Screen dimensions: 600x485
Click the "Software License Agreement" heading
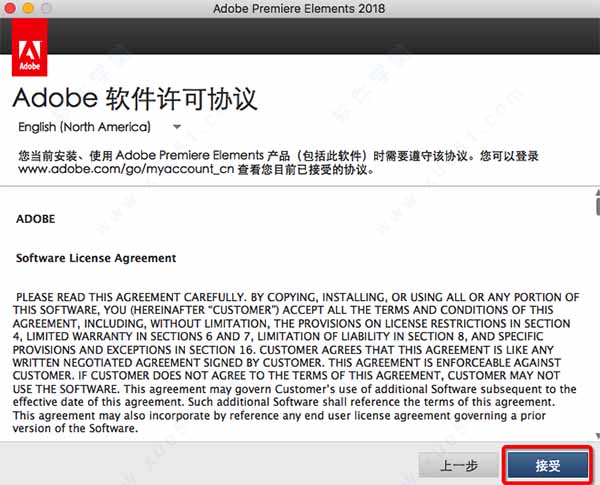(x=96, y=258)
